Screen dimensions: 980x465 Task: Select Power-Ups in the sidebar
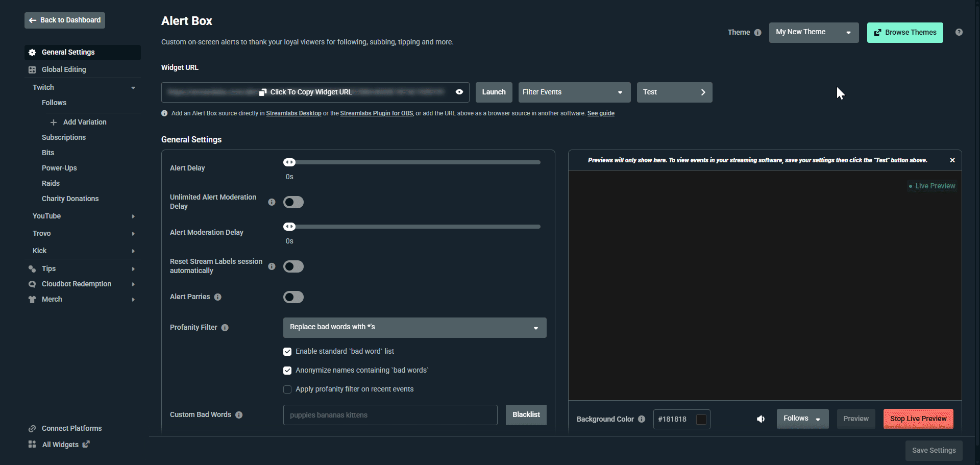(x=59, y=168)
